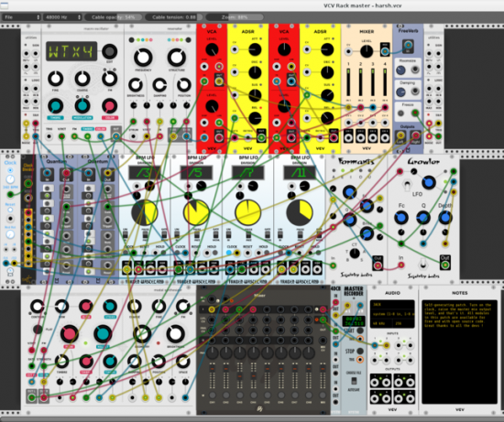Click the Q knob on the Growler module
Image resolution: width=504 pixels, height=422 pixels.
point(423,218)
